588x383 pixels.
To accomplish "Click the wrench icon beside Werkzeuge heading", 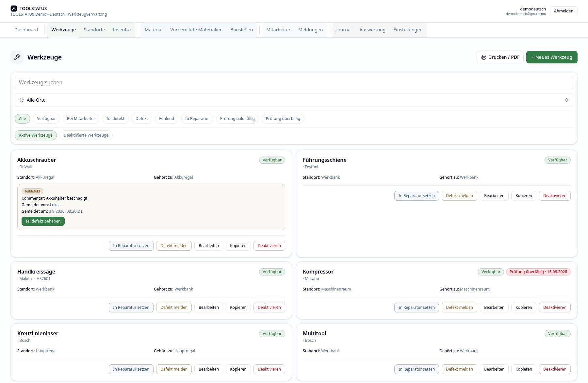I will tap(17, 57).
